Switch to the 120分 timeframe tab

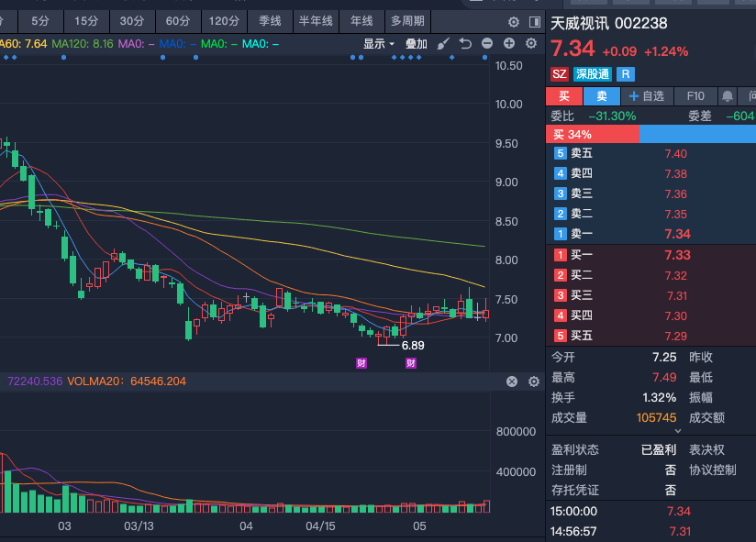[x=224, y=21]
